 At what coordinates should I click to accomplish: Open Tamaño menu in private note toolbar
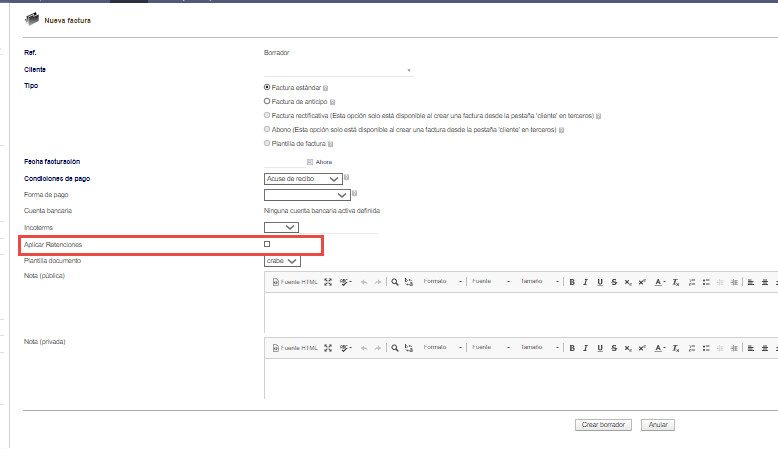coord(540,347)
